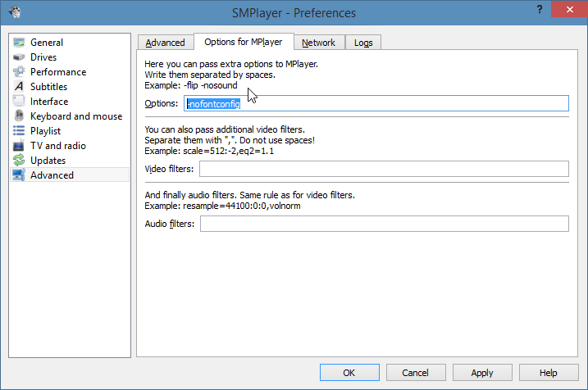
Task: Click the Interface category icon
Action: coord(19,101)
